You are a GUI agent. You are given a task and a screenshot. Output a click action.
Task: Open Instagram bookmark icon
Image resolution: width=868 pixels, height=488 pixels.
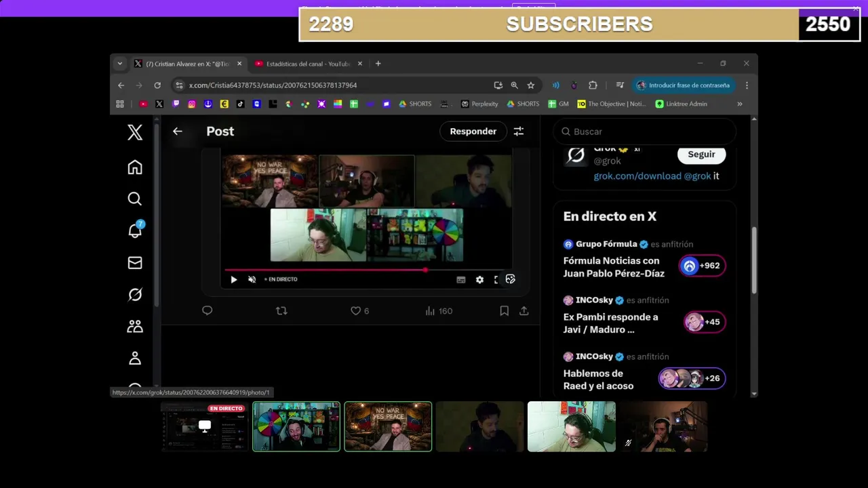pos(192,104)
